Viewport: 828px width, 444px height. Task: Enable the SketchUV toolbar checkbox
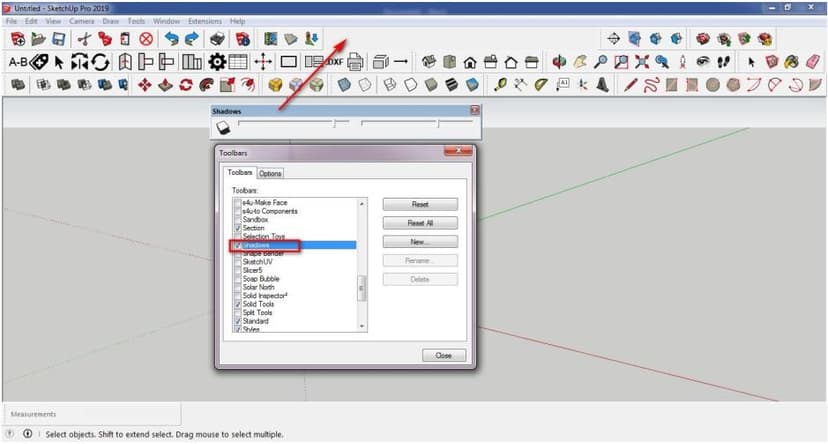(238, 262)
